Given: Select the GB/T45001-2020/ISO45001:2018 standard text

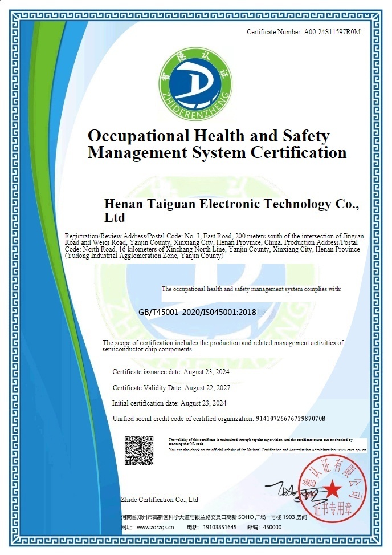Looking at the screenshot, I should coord(197,312).
